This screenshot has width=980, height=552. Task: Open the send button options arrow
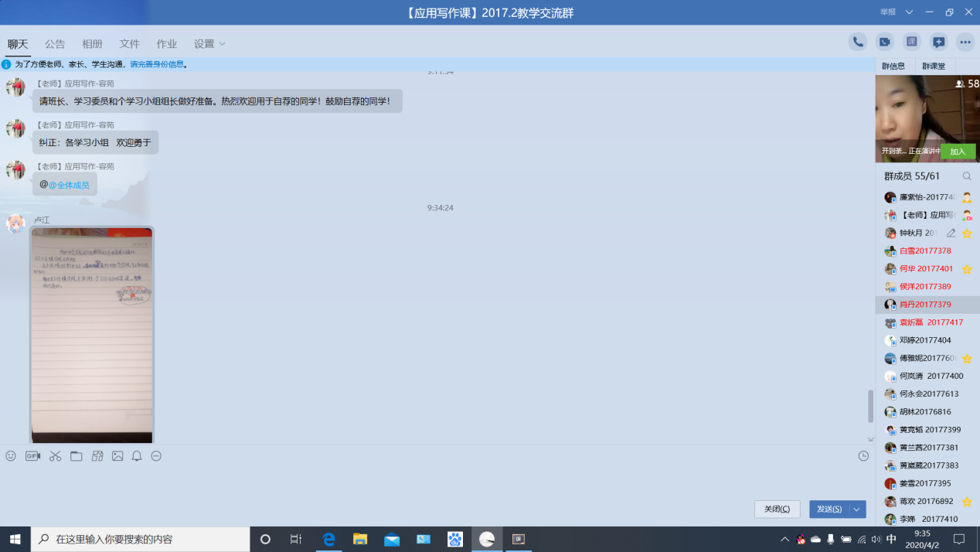[856, 509]
